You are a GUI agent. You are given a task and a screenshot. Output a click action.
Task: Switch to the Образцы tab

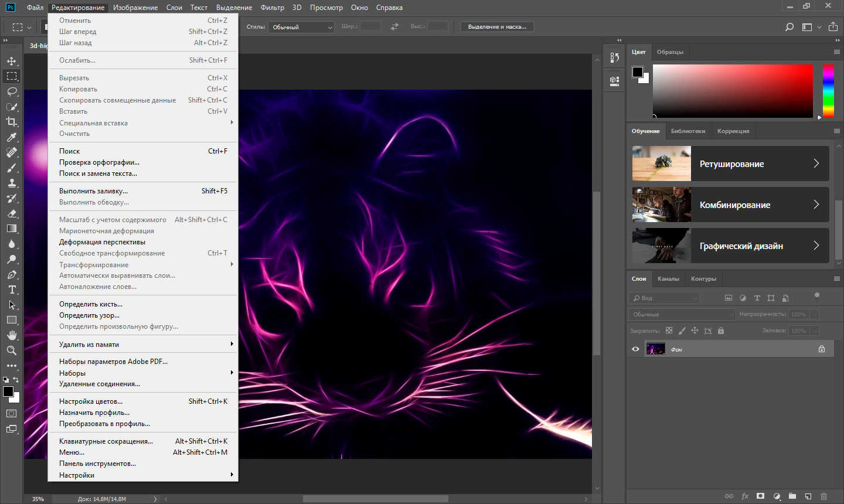pyautogui.click(x=670, y=52)
